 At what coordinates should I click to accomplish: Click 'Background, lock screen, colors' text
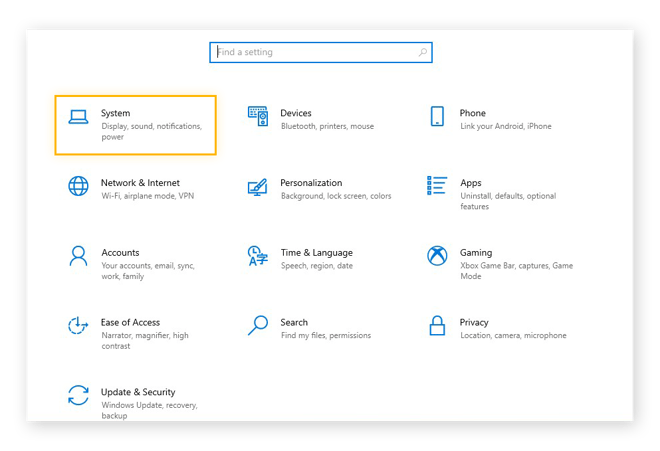(x=336, y=196)
